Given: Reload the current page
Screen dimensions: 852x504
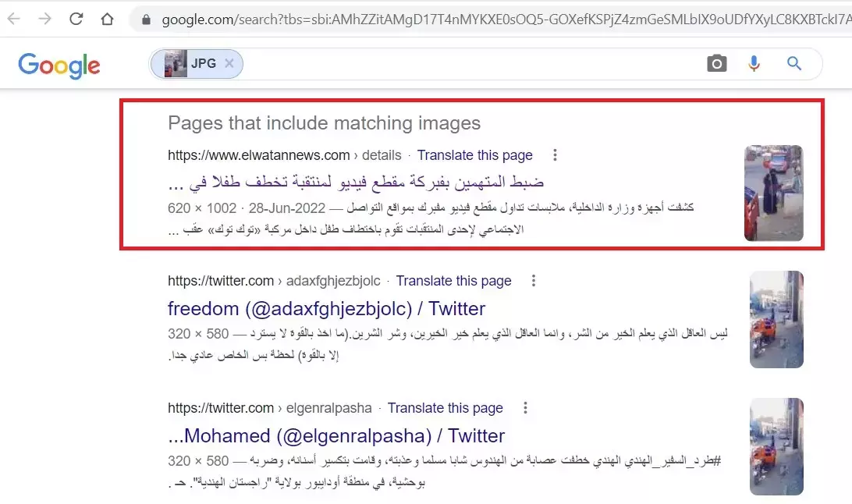Looking at the screenshot, I should pyautogui.click(x=76, y=19).
